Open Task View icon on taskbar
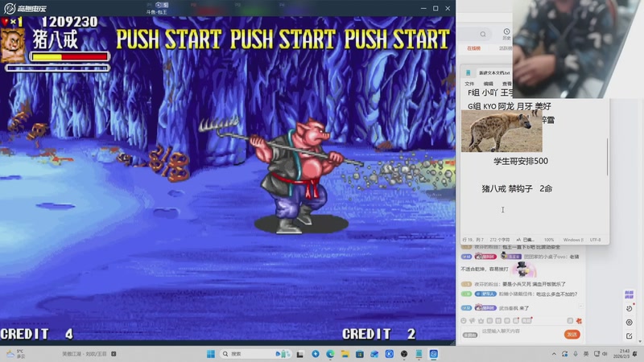This screenshot has height=362, width=644. pos(300,354)
